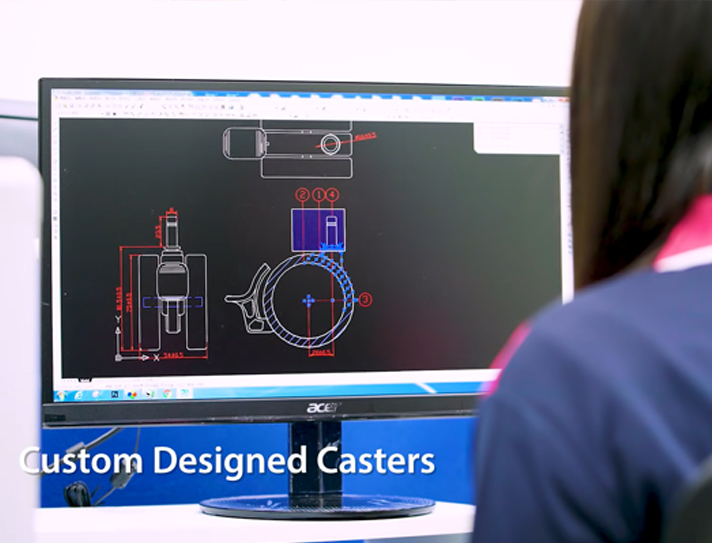Select the red dimension text below the side-view wheel

tap(320, 352)
